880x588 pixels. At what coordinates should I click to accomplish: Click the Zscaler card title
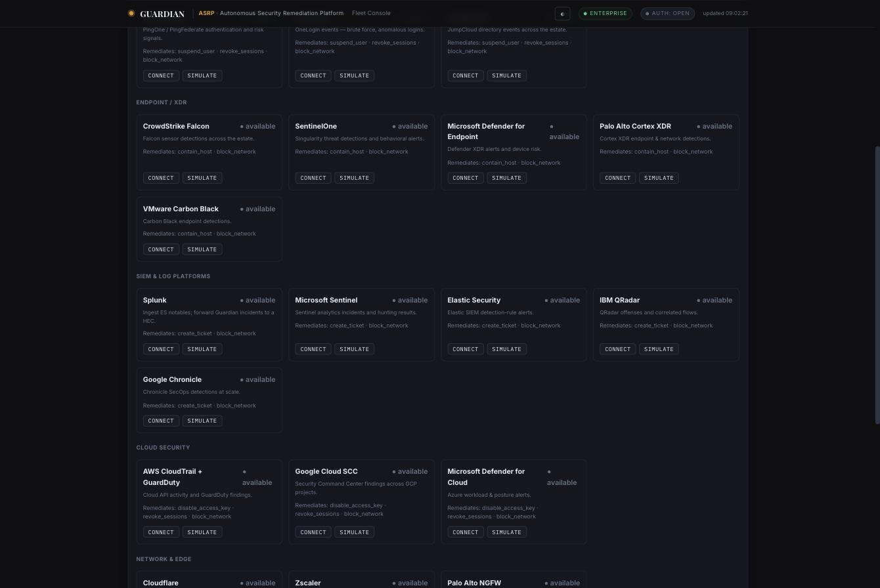click(308, 583)
